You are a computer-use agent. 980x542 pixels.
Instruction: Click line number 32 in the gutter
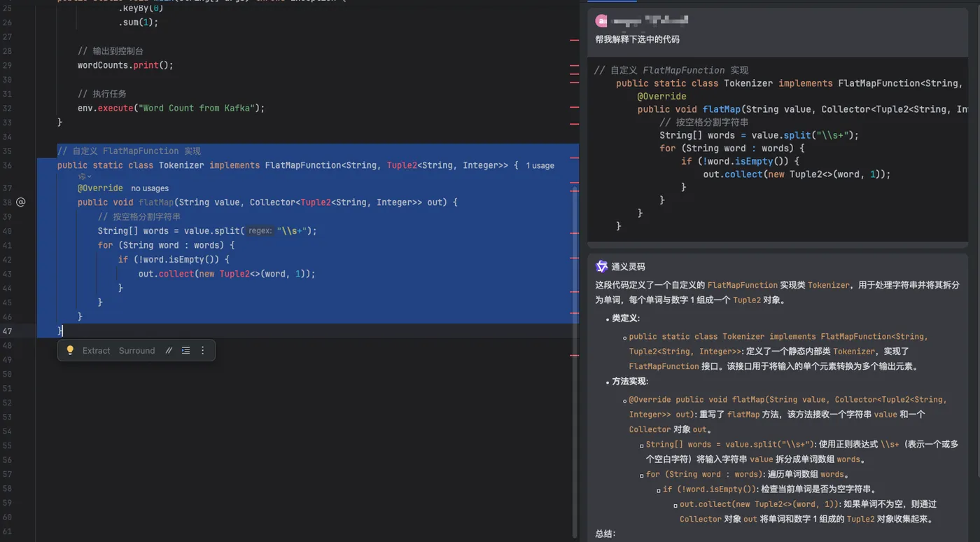point(7,109)
